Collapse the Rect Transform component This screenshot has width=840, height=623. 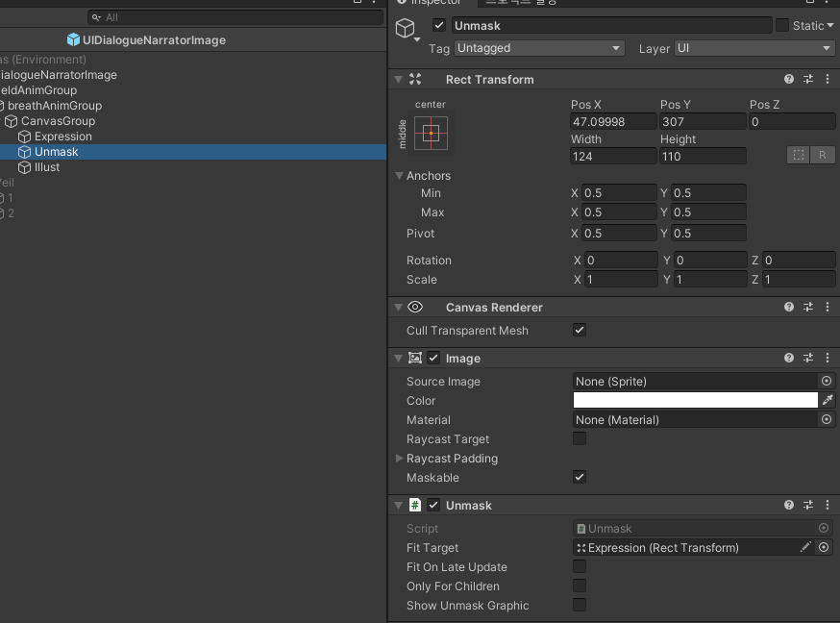tap(398, 79)
